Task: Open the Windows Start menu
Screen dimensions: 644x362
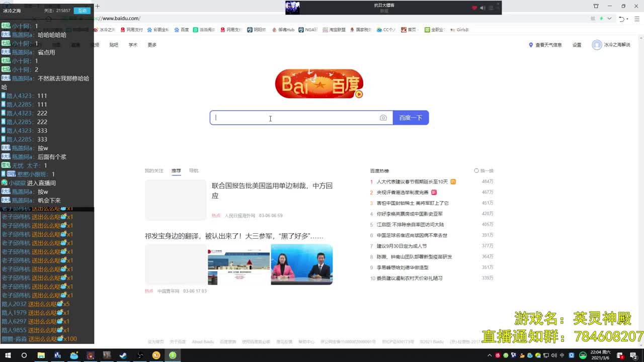Action: point(7,355)
